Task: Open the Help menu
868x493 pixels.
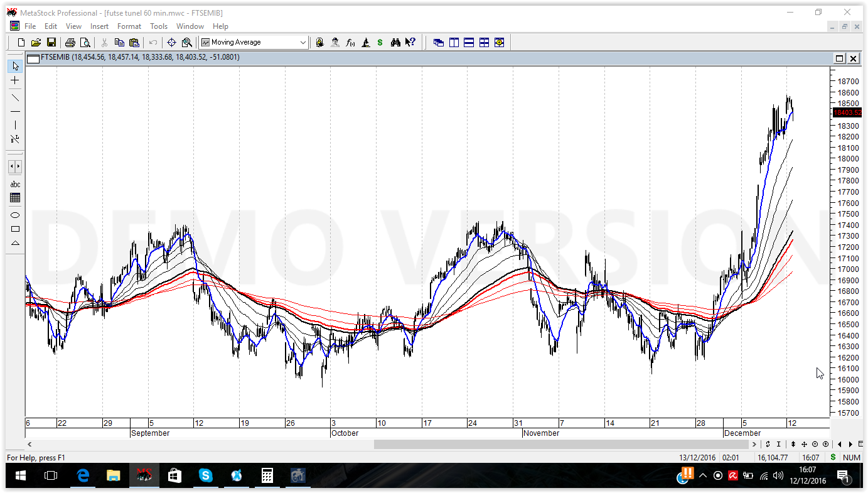Action: (220, 26)
